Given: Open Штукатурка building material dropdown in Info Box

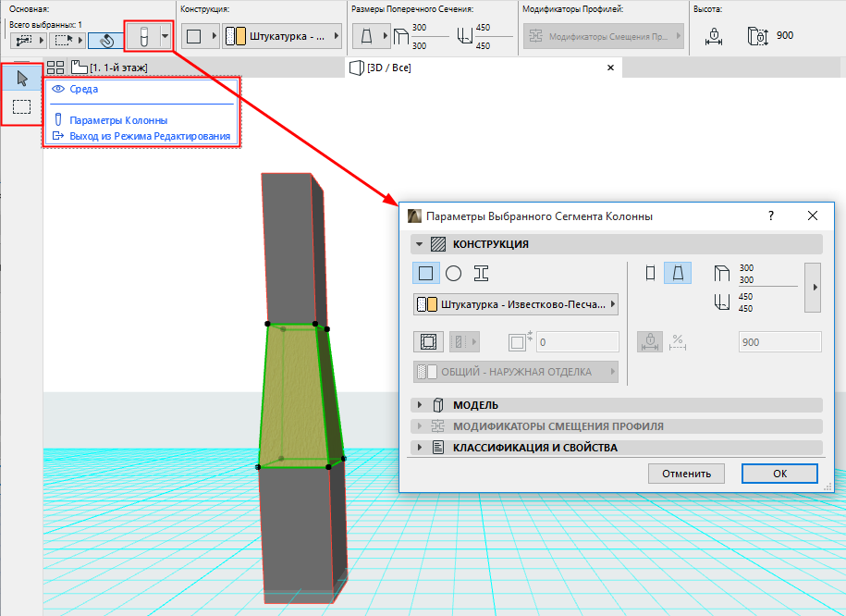Looking at the screenshot, I should coord(282,37).
